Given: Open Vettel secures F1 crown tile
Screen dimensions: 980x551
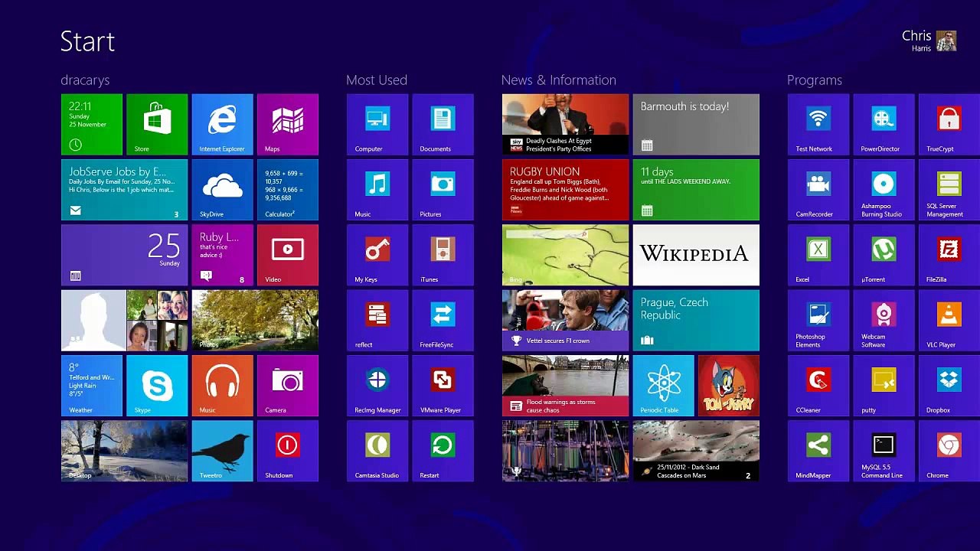Looking at the screenshot, I should pyautogui.click(x=565, y=321).
